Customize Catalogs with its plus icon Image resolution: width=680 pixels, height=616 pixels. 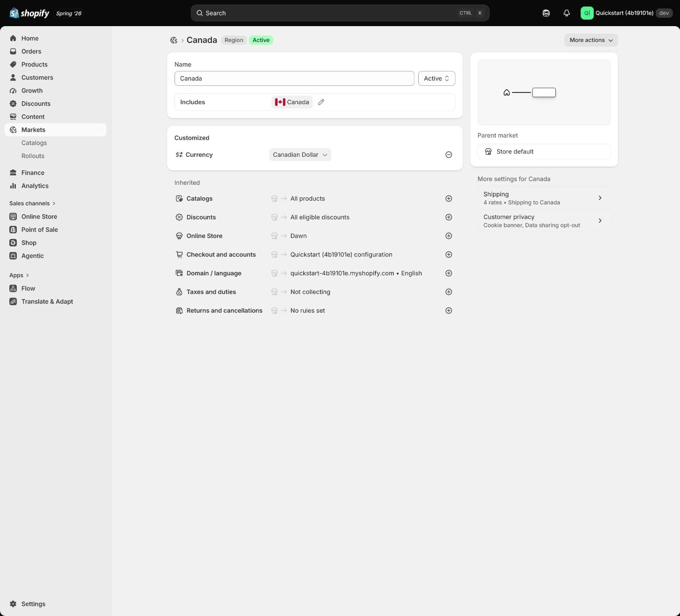click(x=449, y=198)
